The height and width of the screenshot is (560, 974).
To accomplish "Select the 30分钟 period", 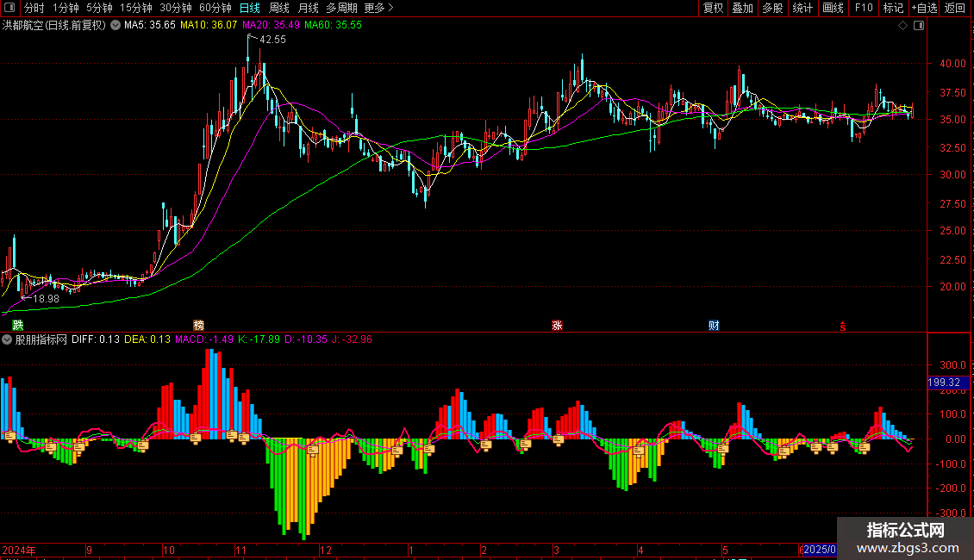I will tap(176, 8).
